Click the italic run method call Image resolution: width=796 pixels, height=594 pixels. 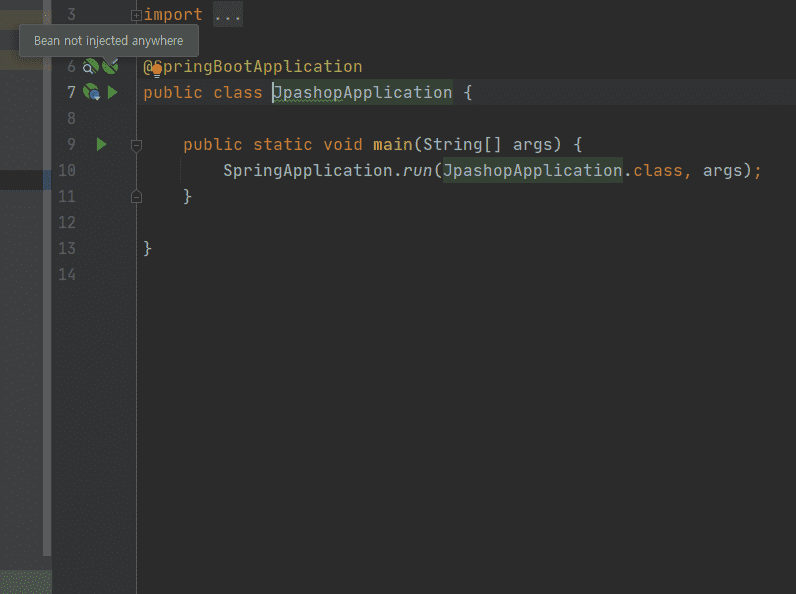coord(417,171)
